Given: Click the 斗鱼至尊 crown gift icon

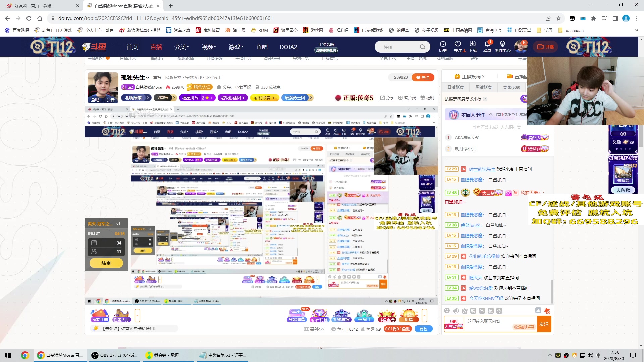Looking at the screenshot, I should point(387,316).
